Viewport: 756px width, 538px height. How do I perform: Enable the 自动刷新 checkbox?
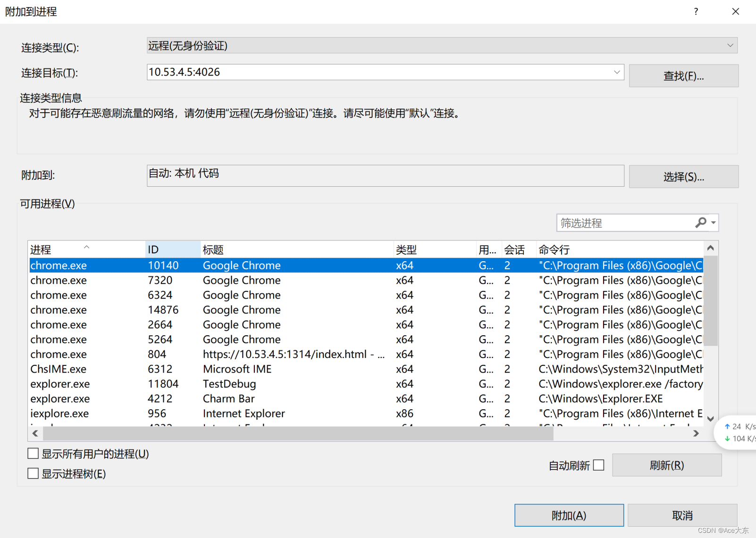(598, 465)
